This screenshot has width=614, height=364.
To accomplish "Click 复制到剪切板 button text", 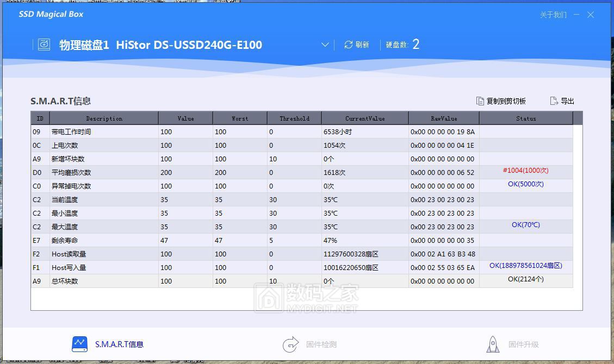I will coord(506,101).
